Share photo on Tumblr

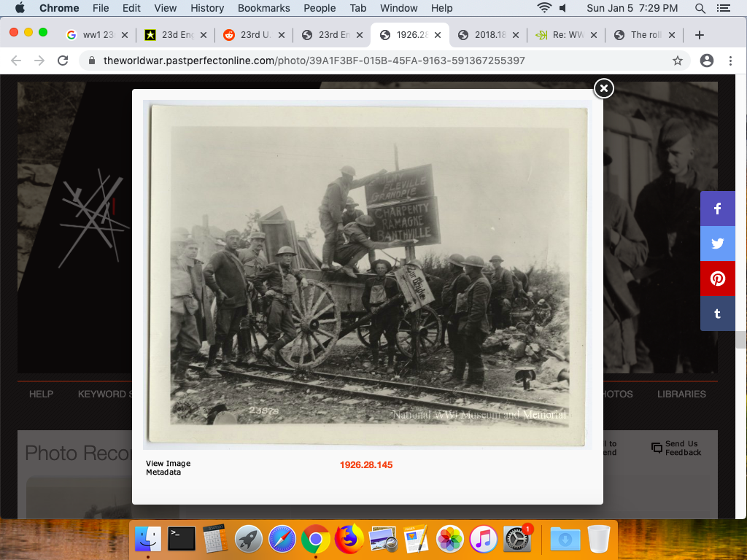point(717,314)
